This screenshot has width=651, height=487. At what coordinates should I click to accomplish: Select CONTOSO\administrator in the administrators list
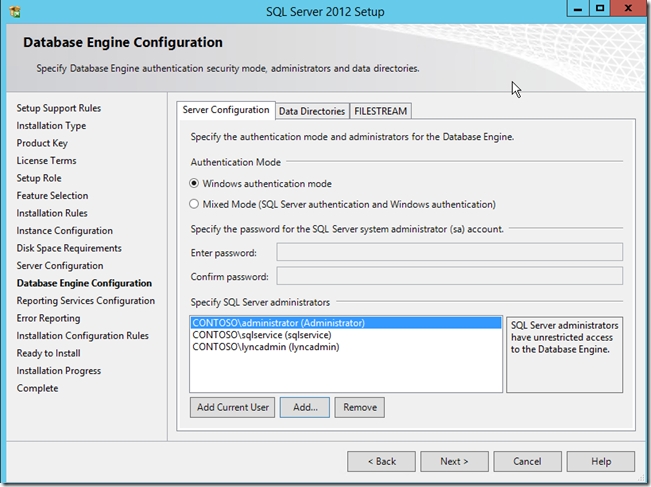(346, 323)
